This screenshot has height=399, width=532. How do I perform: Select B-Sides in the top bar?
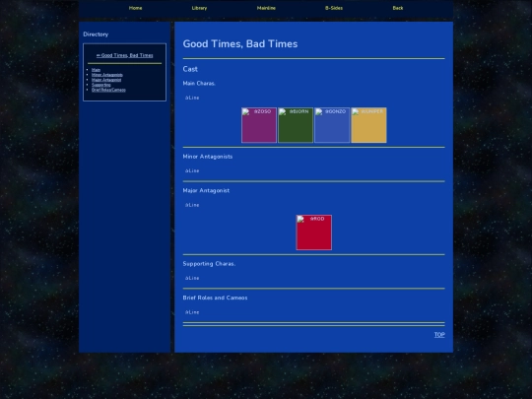[334, 8]
